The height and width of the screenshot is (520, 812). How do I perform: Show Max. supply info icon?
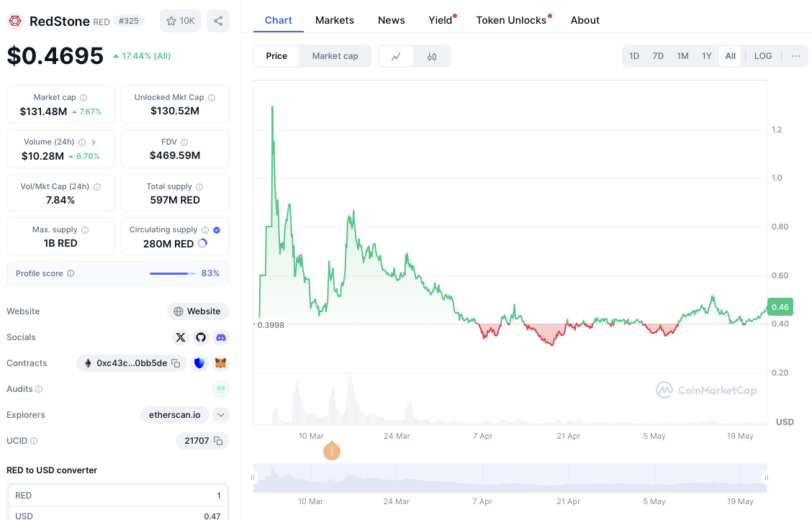(x=85, y=229)
